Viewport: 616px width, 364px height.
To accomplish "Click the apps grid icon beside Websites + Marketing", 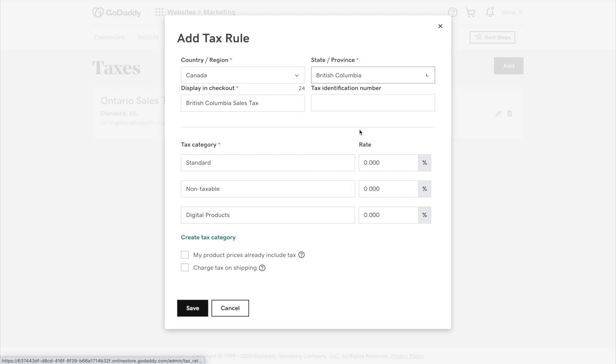I will [x=159, y=12].
